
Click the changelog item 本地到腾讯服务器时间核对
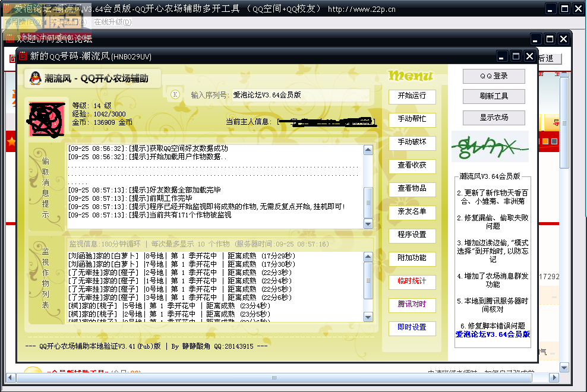(493, 305)
